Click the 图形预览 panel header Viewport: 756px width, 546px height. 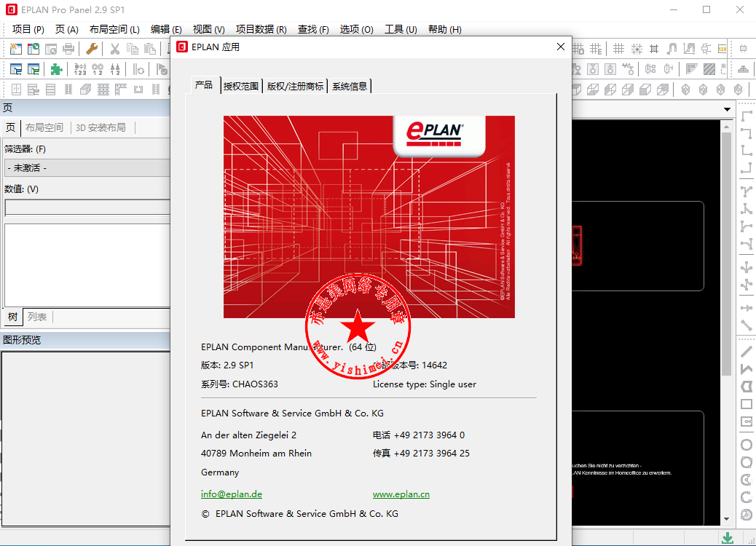[85, 340]
